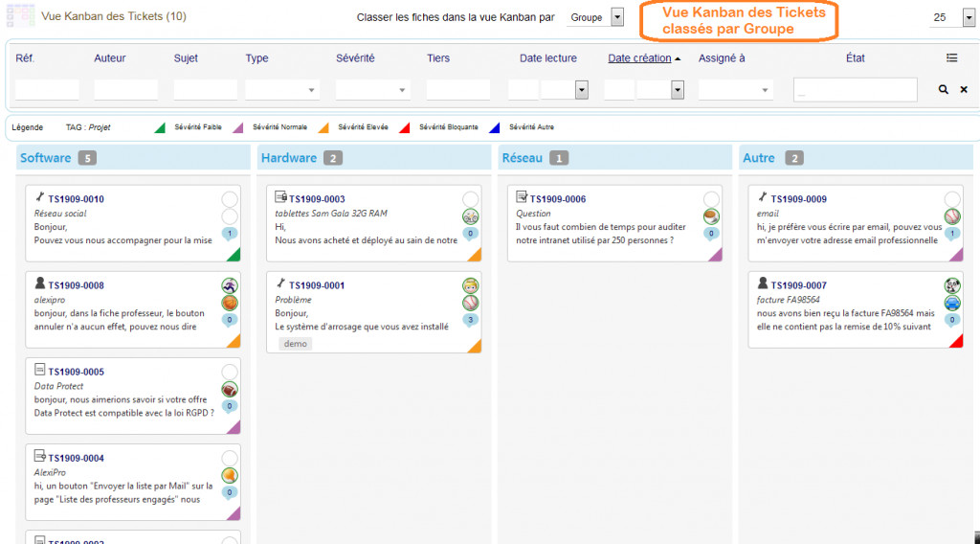Click the search magnifier icon

[x=943, y=89]
